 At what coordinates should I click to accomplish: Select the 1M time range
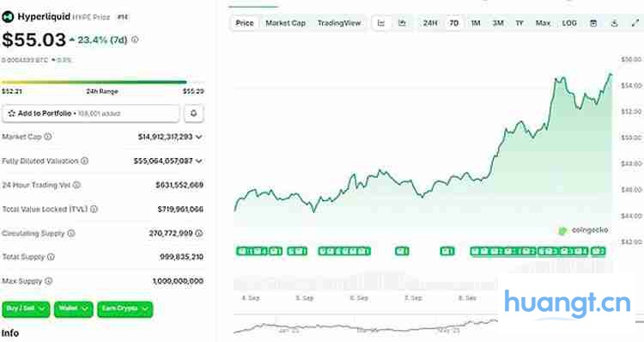476,23
